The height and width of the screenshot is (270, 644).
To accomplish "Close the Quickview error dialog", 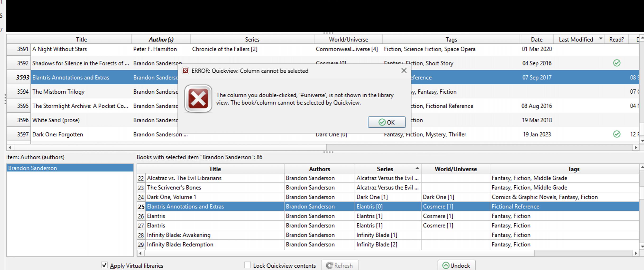I will tap(404, 71).
